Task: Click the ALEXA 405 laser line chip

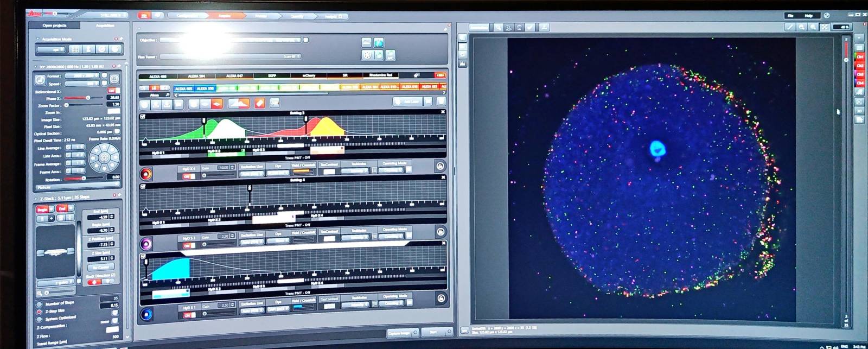Action: (x=183, y=88)
